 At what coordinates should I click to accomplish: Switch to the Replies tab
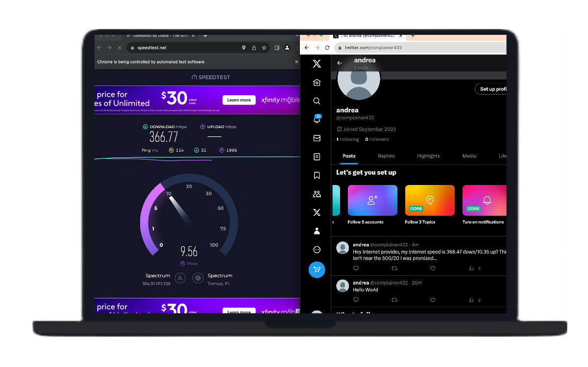(x=386, y=156)
